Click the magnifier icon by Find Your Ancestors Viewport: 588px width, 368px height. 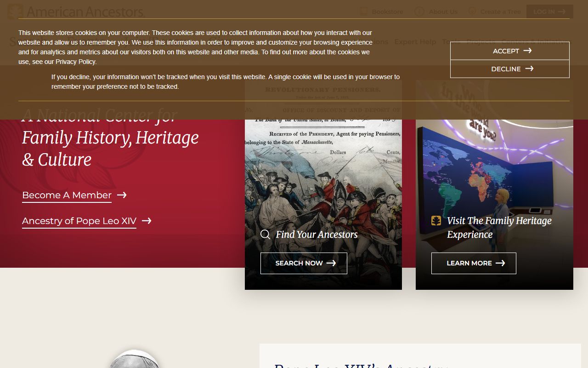click(x=265, y=235)
